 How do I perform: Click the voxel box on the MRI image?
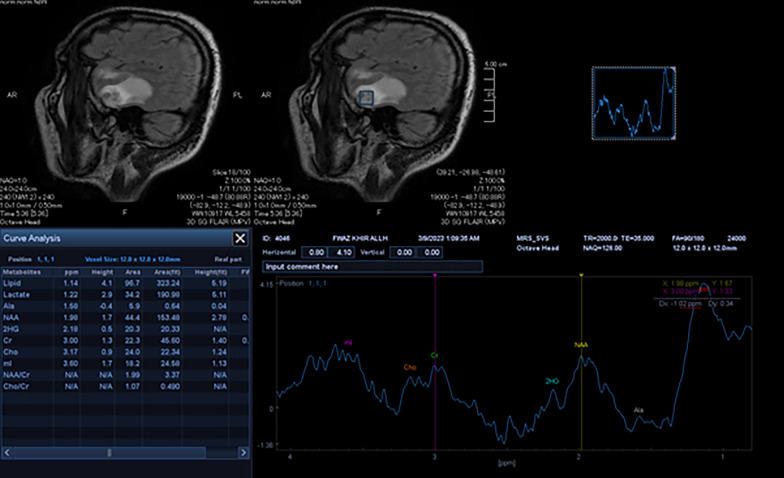tap(366, 97)
